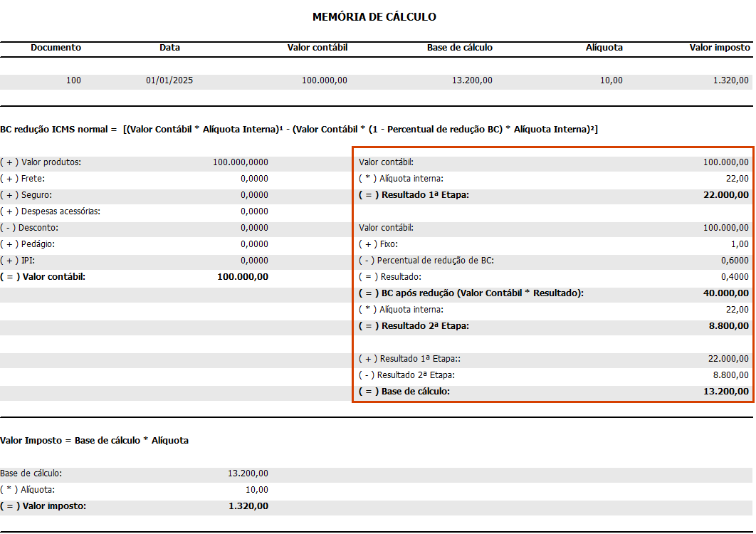Click the MEMÓRIA DE CÁLCULO title
This screenshot has width=756, height=534.
[x=374, y=16]
